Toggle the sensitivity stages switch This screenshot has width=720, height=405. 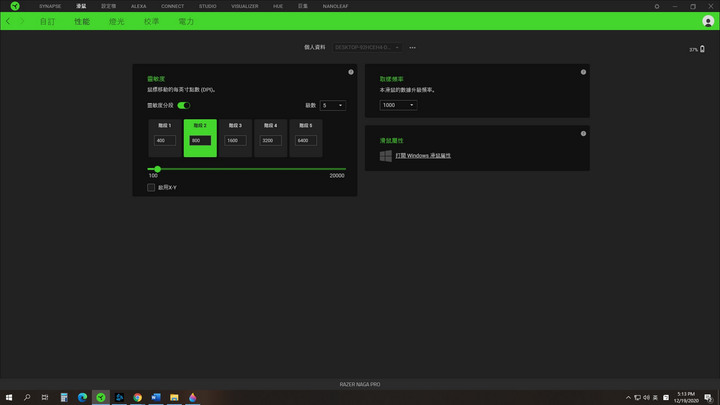pos(184,106)
